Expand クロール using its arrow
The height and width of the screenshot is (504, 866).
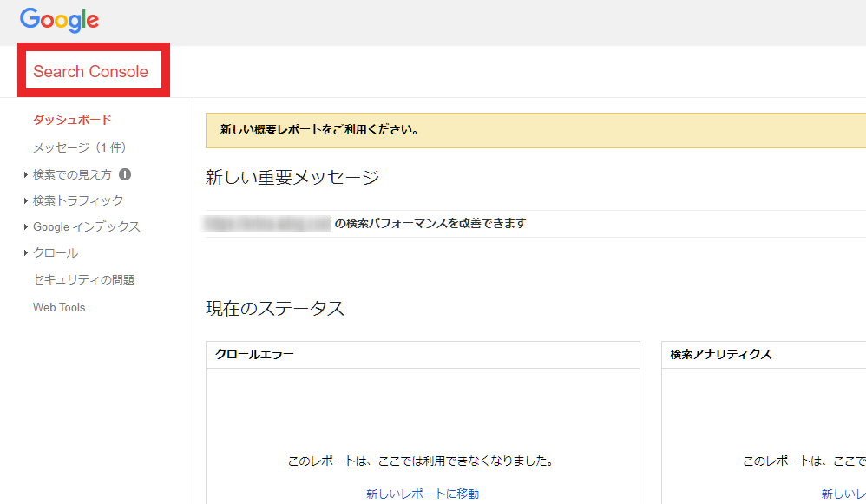tap(26, 253)
